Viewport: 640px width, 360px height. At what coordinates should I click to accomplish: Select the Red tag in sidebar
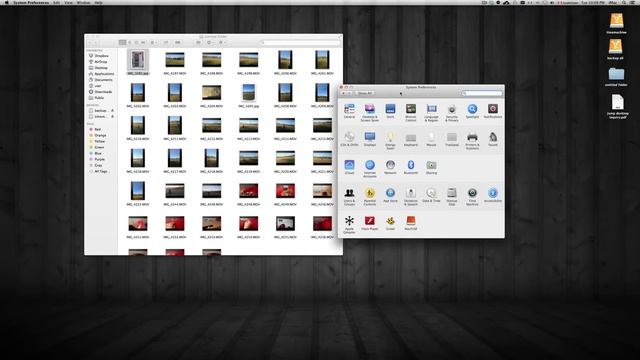pyautogui.click(x=95, y=129)
